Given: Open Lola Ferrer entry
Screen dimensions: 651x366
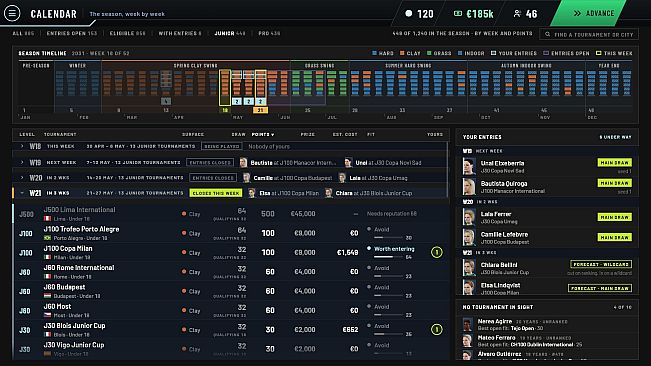Looking at the screenshot, I should click(x=547, y=217).
